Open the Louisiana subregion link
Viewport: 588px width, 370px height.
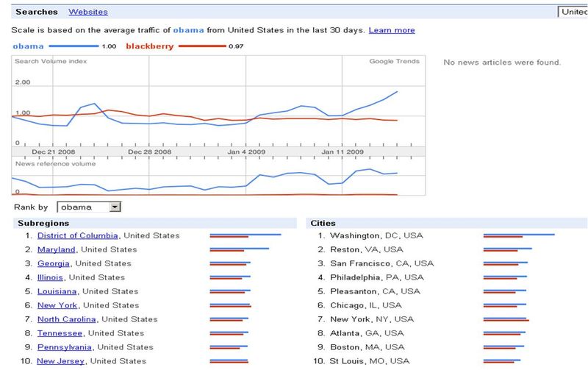(x=56, y=291)
